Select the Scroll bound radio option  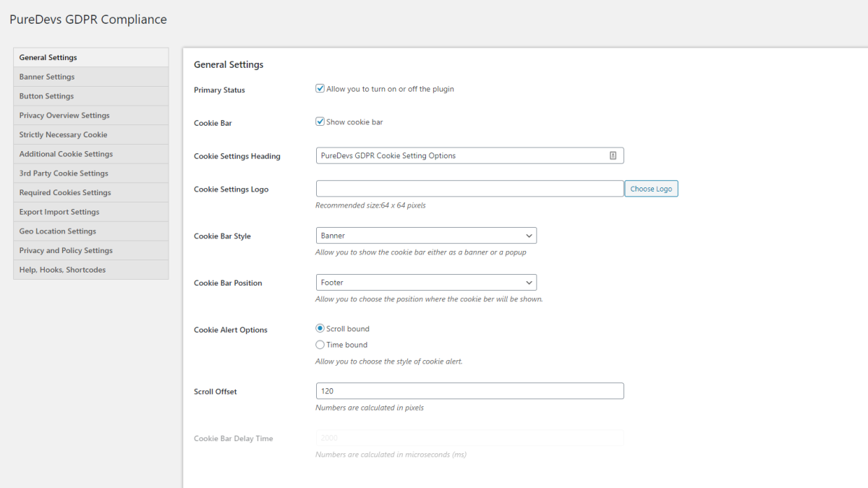320,328
